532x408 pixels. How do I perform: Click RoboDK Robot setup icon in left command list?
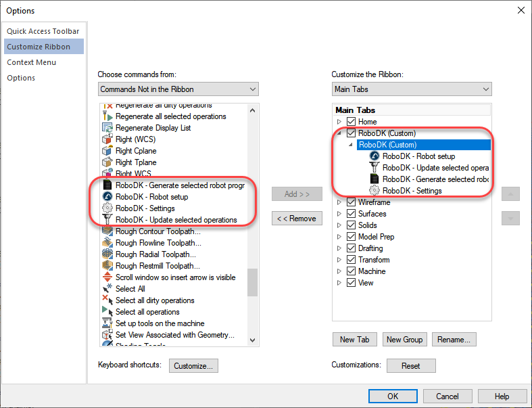coord(107,197)
